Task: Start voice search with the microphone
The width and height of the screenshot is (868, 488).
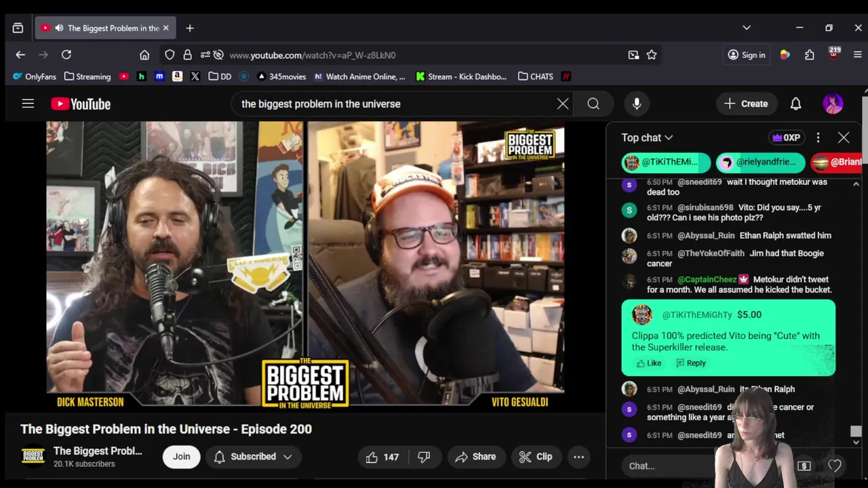Action: (637, 104)
